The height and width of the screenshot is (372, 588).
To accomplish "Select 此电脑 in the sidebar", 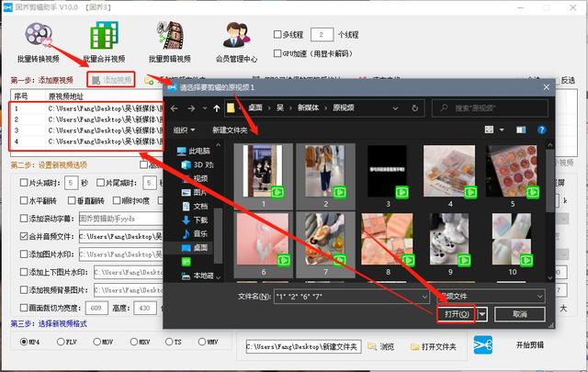I will 194,151.
